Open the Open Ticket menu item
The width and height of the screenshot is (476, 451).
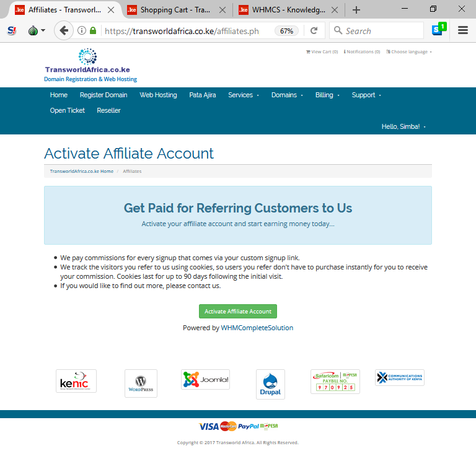click(67, 110)
